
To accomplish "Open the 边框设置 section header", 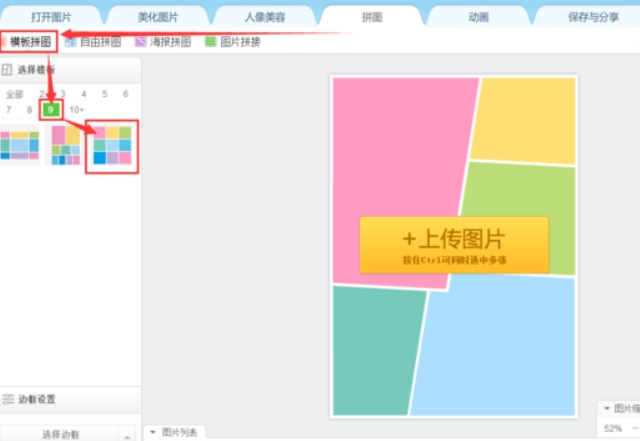I will click(x=70, y=399).
